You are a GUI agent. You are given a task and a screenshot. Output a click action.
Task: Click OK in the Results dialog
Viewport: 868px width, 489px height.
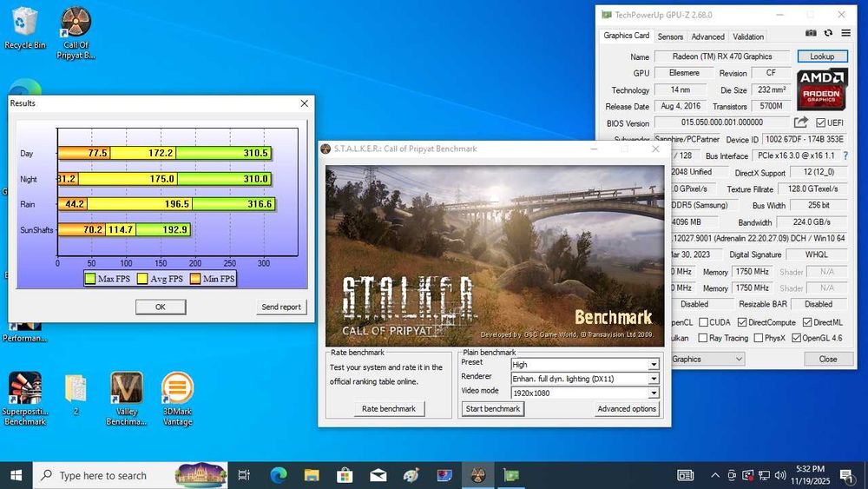click(161, 307)
